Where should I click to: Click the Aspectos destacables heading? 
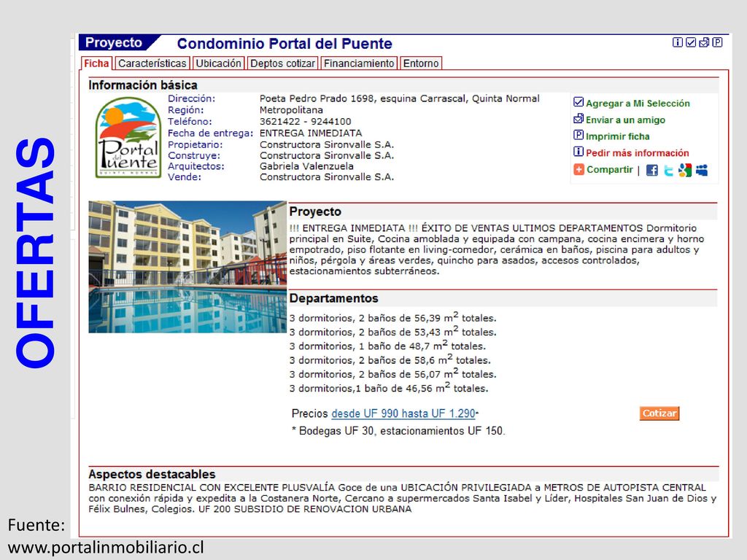click(x=152, y=474)
